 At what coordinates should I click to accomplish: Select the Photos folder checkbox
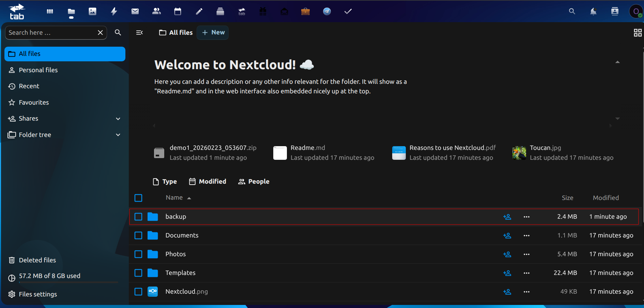click(138, 254)
